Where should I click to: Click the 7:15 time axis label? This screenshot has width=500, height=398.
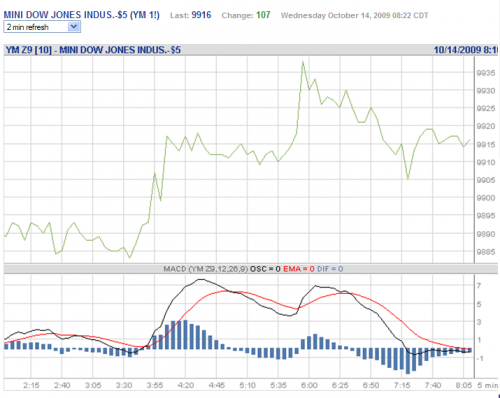[402, 385]
